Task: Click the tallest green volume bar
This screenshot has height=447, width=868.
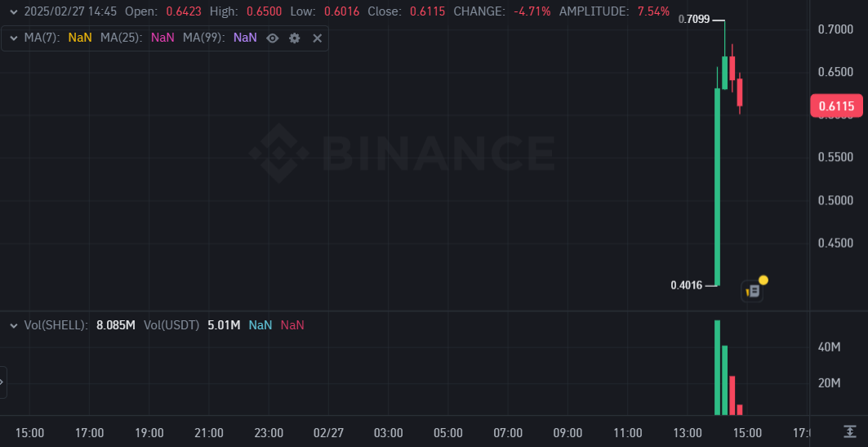Action: click(718, 367)
